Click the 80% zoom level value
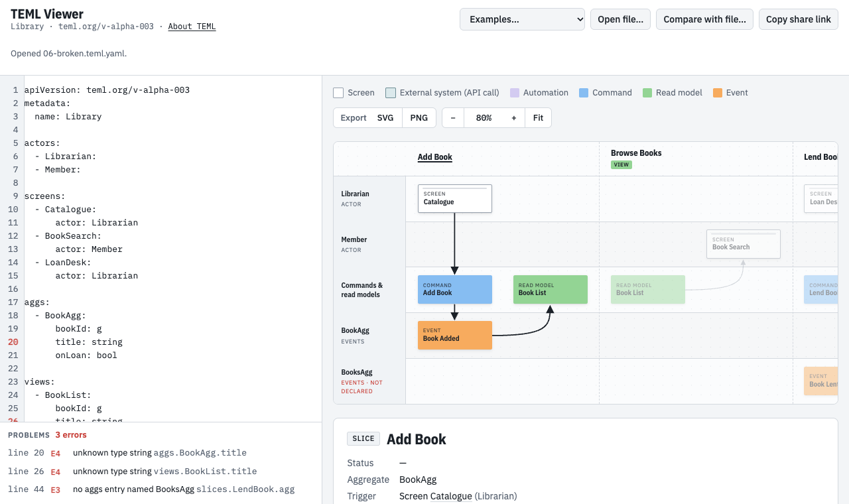 [484, 117]
